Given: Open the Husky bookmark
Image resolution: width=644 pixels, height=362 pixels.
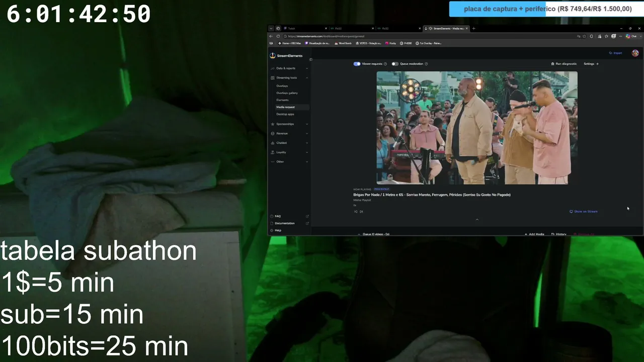Looking at the screenshot, I should pos(390,43).
